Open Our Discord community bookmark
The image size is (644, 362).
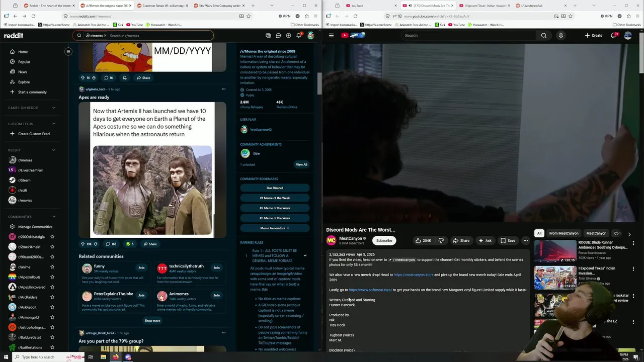tap(275, 188)
